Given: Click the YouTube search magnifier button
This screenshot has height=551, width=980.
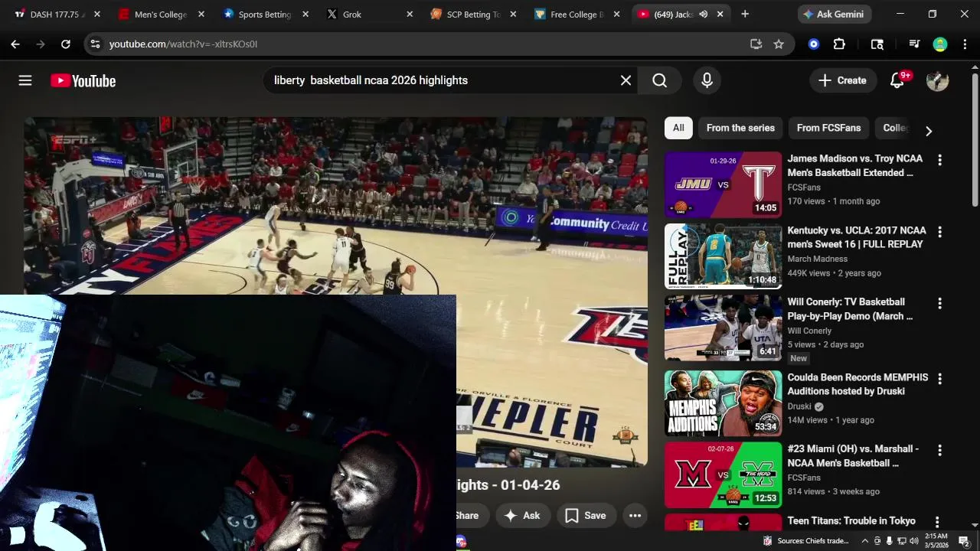Looking at the screenshot, I should (x=660, y=80).
